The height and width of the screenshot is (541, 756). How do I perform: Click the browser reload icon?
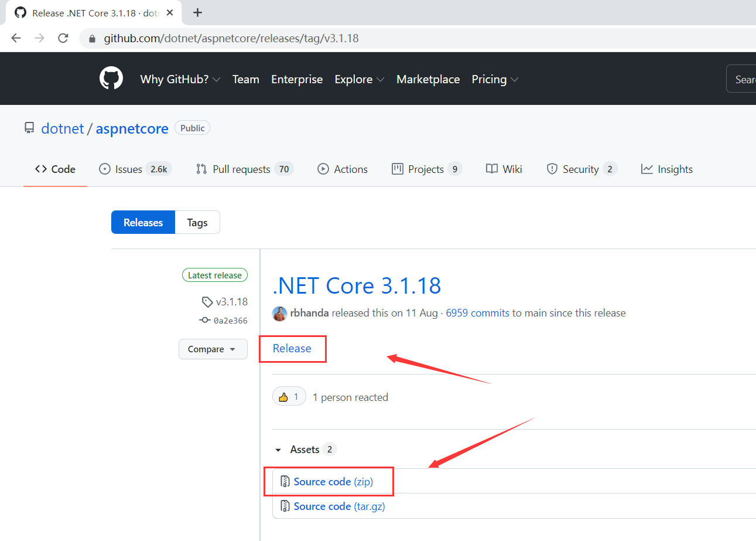(x=63, y=39)
